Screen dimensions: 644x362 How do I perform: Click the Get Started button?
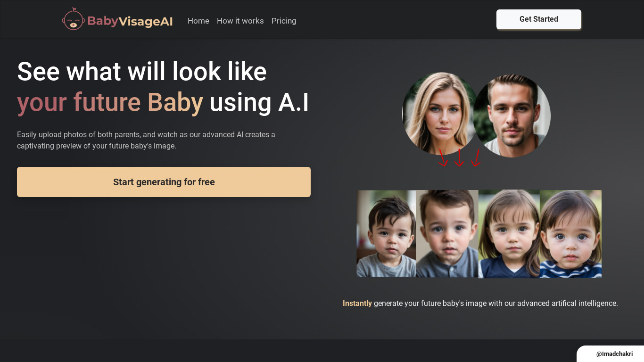pyautogui.click(x=539, y=19)
